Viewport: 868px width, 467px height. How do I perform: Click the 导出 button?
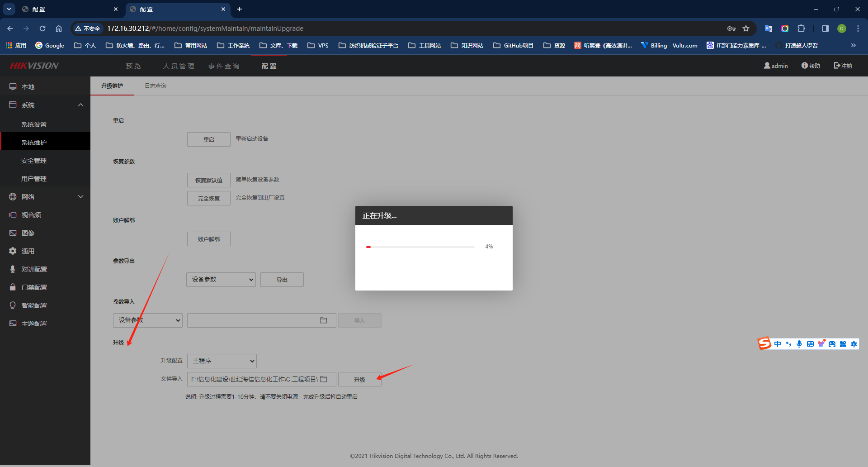[282, 280]
